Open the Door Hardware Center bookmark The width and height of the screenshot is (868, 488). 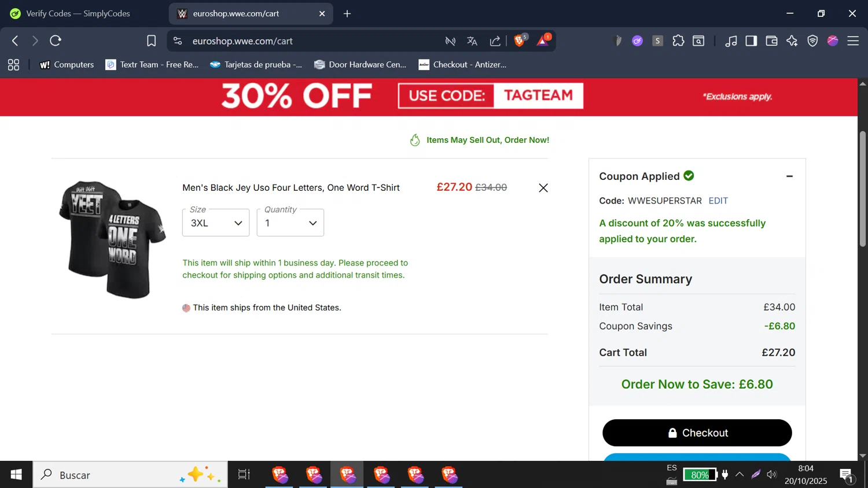point(360,65)
